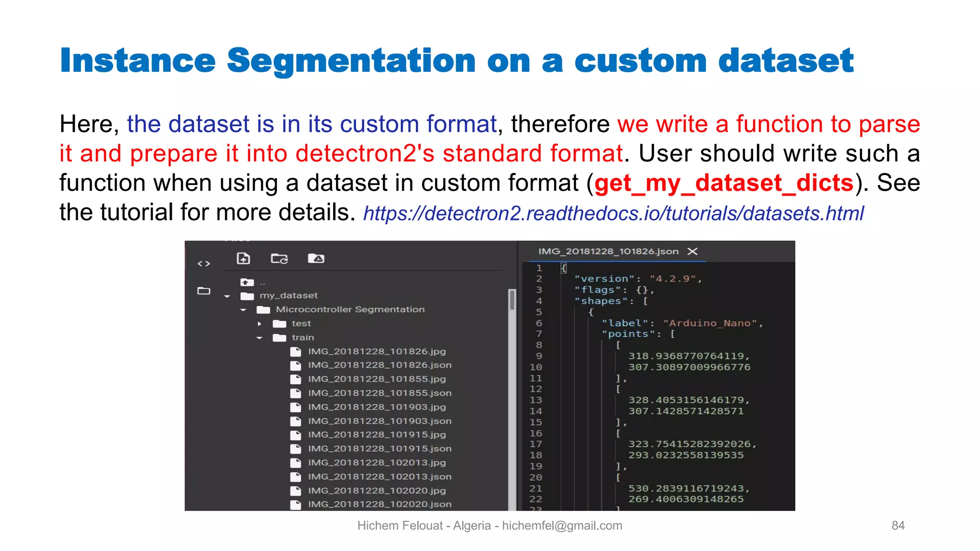The image size is (980, 551).
Task: Click file icon of IMG_20181228_102013.json
Action: [296, 477]
